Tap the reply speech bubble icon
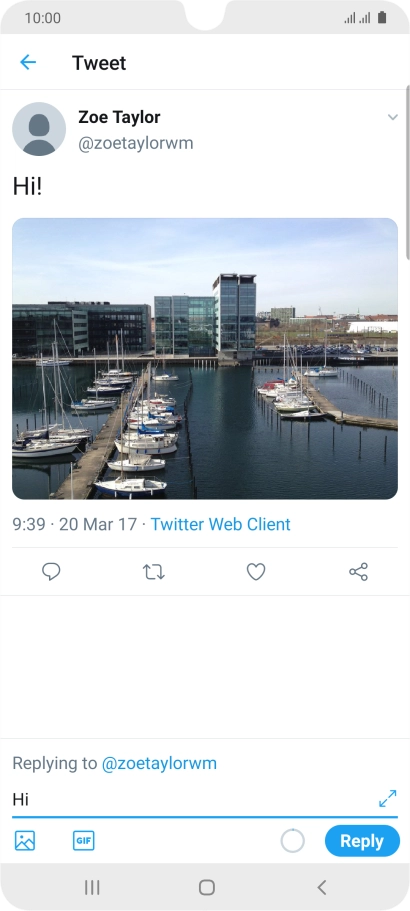 pyautogui.click(x=51, y=572)
